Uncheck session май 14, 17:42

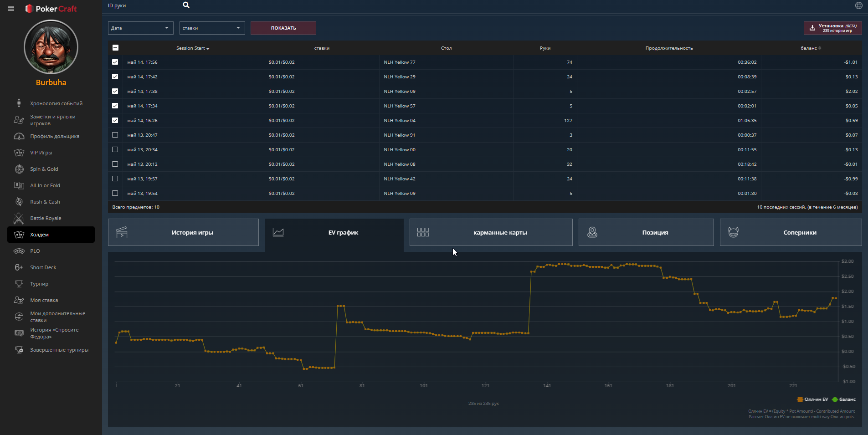pos(115,77)
